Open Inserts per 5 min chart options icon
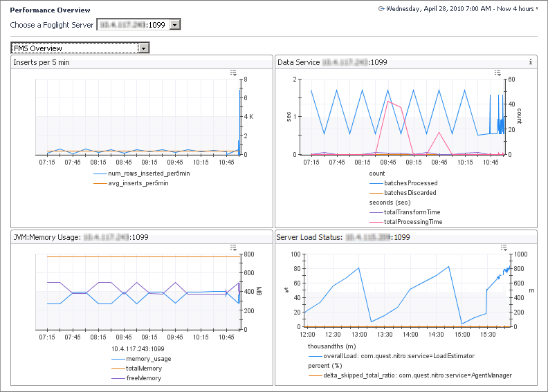The image size is (548, 392). coord(234,73)
